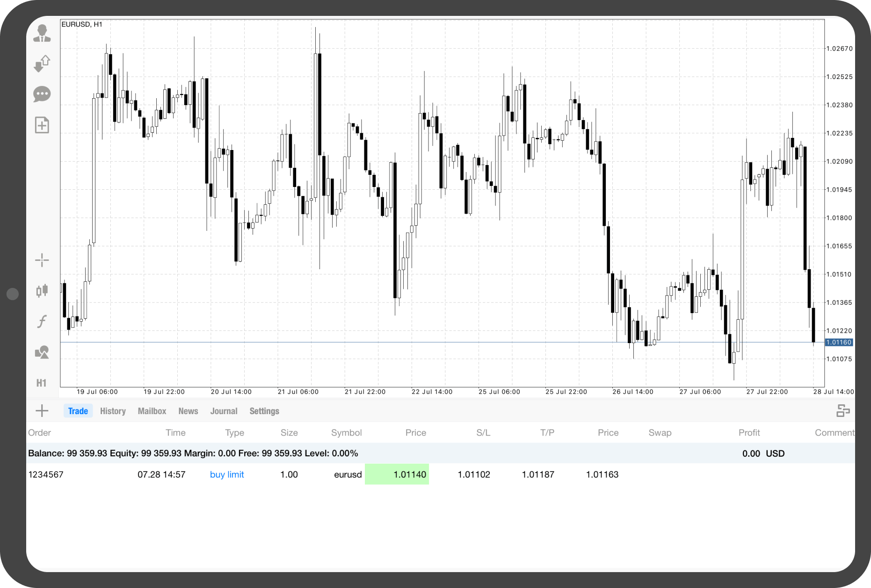Open the objects shapes icon
The width and height of the screenshot is (871, 588).
tap(42, 352)
